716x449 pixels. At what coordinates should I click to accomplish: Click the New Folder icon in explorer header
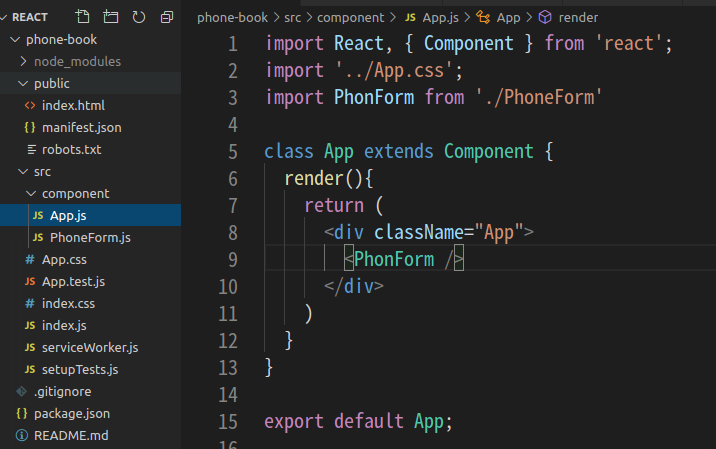(111, 17)
